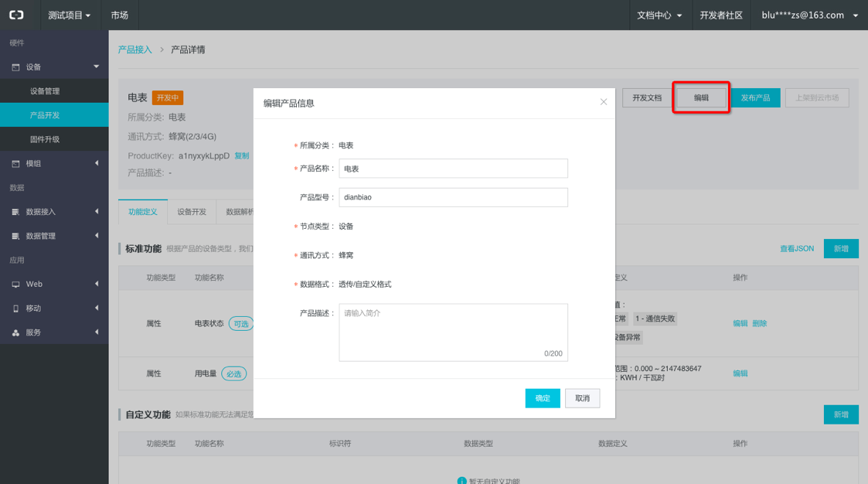
Task: Expand the 服务 sidebar section
Action: tap(97, 332)
